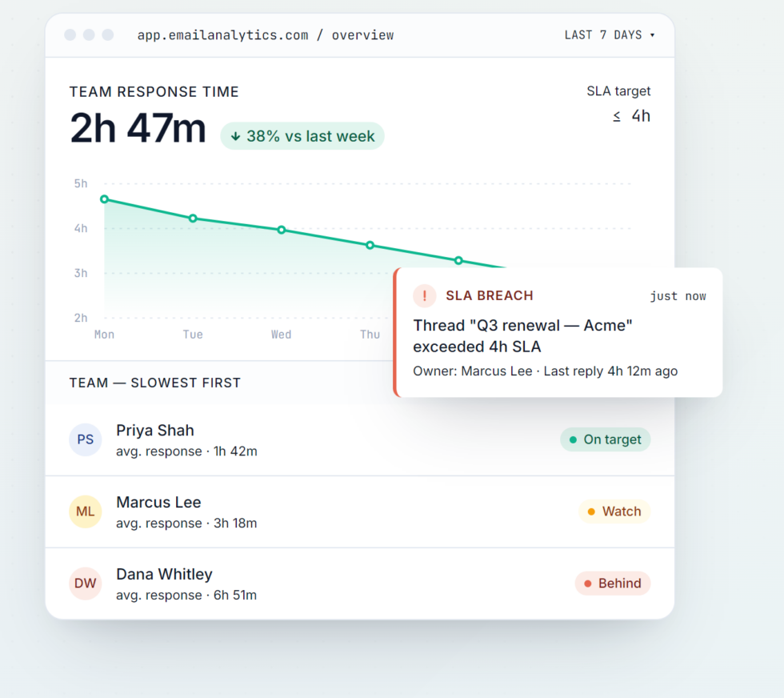Click Marcus Lee's Watch status badge
784x698 pixels.
614,511
